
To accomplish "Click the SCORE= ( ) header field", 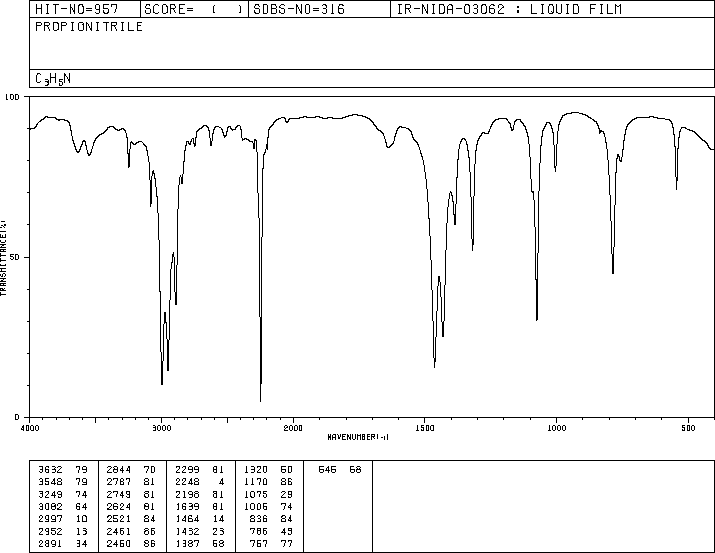I will click(x=194, y=9).
